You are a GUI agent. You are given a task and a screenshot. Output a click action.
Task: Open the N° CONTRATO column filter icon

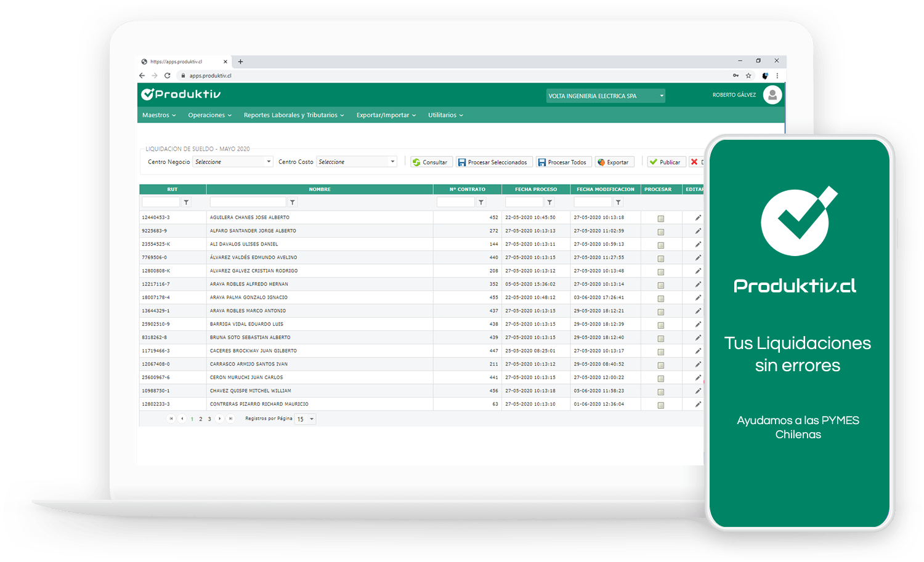481,202
